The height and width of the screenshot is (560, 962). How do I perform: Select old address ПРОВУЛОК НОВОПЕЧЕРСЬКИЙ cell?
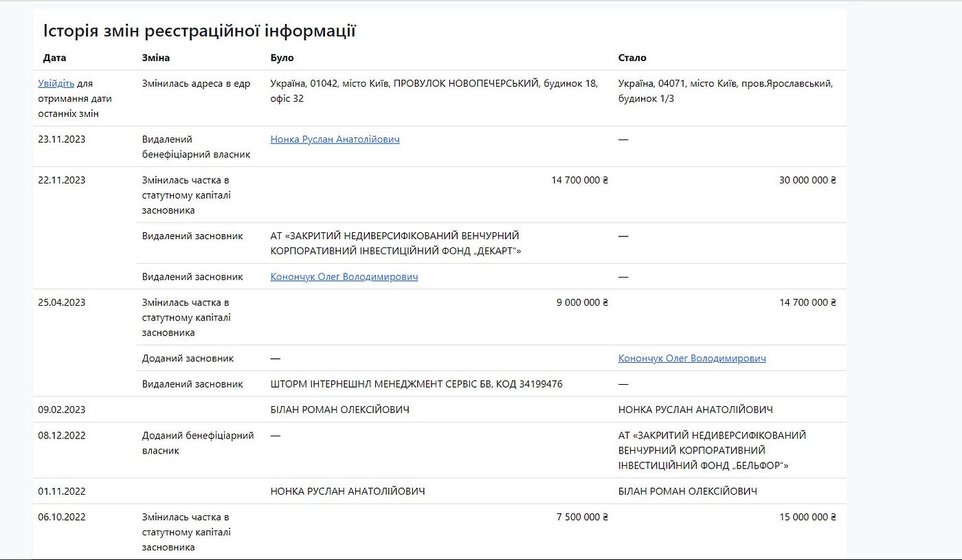pos(434,91)
